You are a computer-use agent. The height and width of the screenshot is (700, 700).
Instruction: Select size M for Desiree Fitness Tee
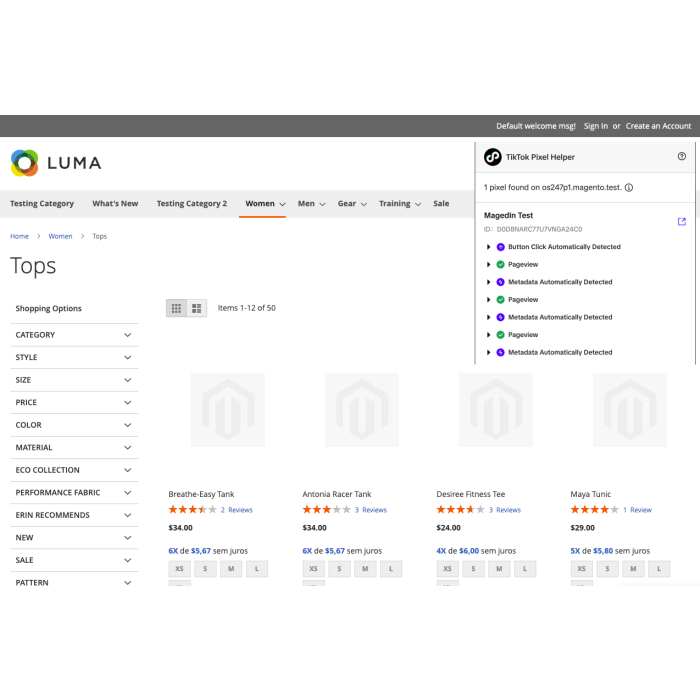[499, 569]
